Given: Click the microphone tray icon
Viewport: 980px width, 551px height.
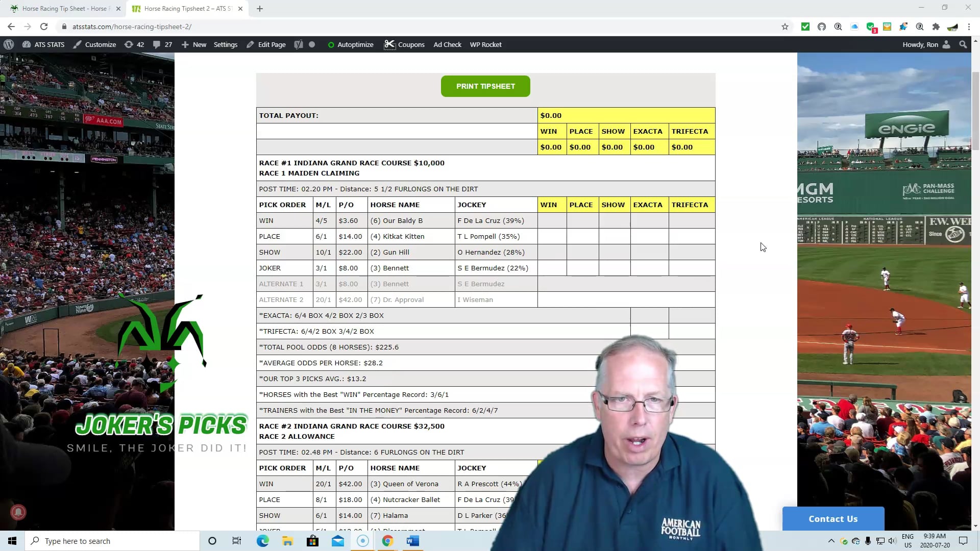Looking at the screenshot, I should (868, 541).
